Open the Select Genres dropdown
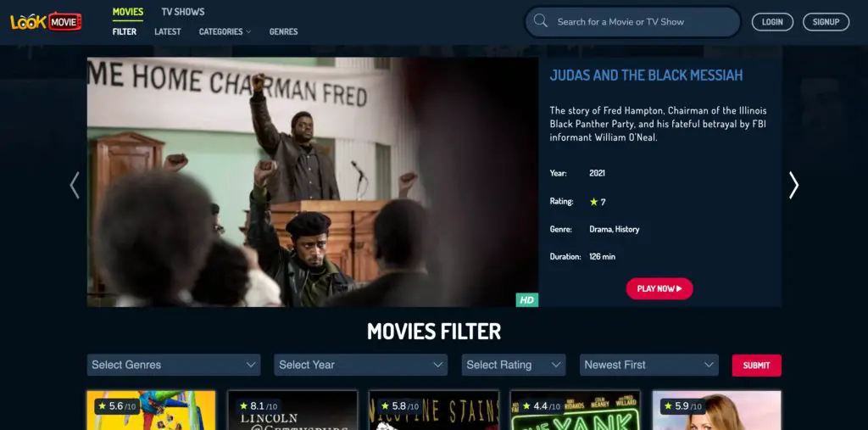This screenshot has height=430, width=868. 173,365
